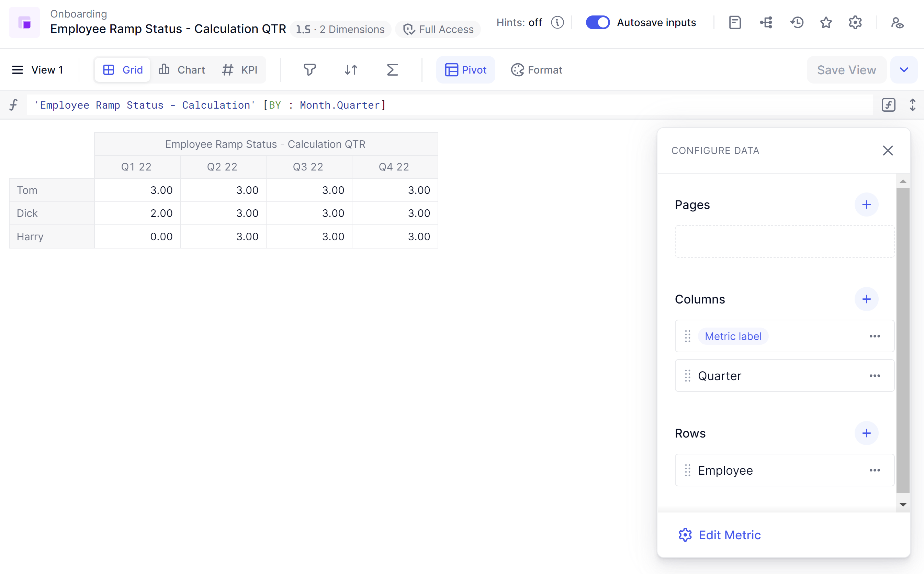Click the metric title at top
Image resolution: width=924 pixels, height=574 pixels.
coord(168,29)
